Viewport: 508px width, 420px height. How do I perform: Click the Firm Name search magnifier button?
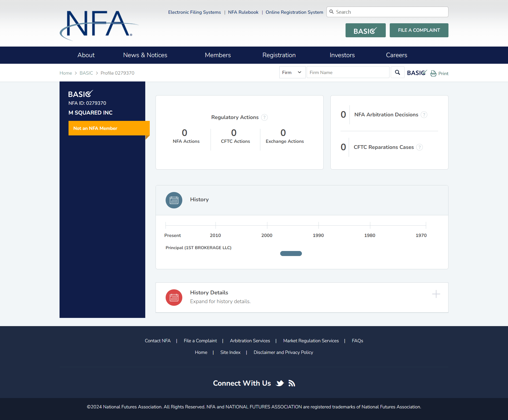(397, 72)
